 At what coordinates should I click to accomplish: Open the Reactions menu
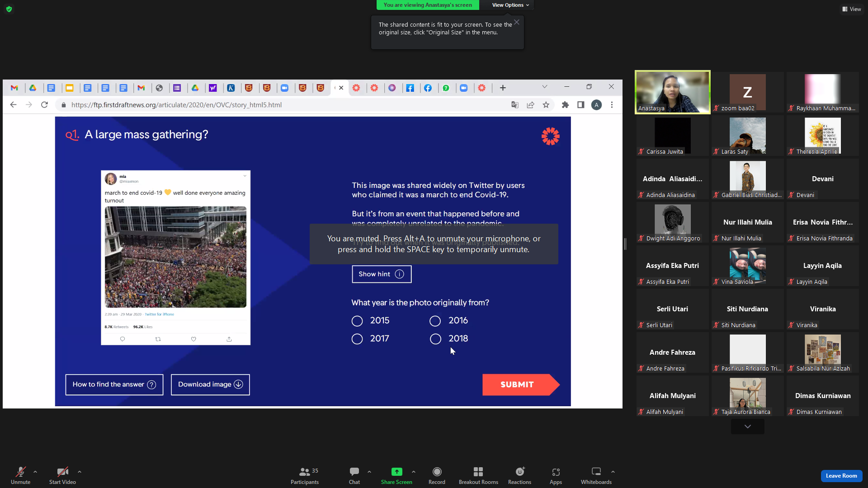point(520,475)
